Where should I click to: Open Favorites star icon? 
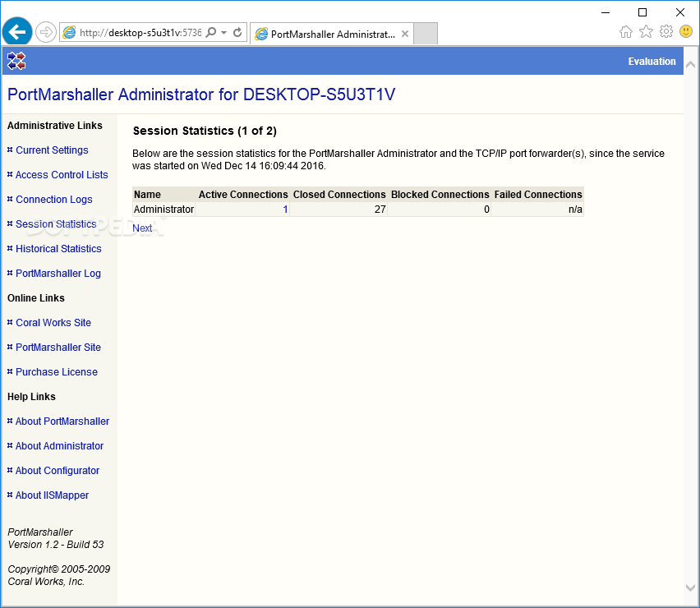[x=646, y=31]
